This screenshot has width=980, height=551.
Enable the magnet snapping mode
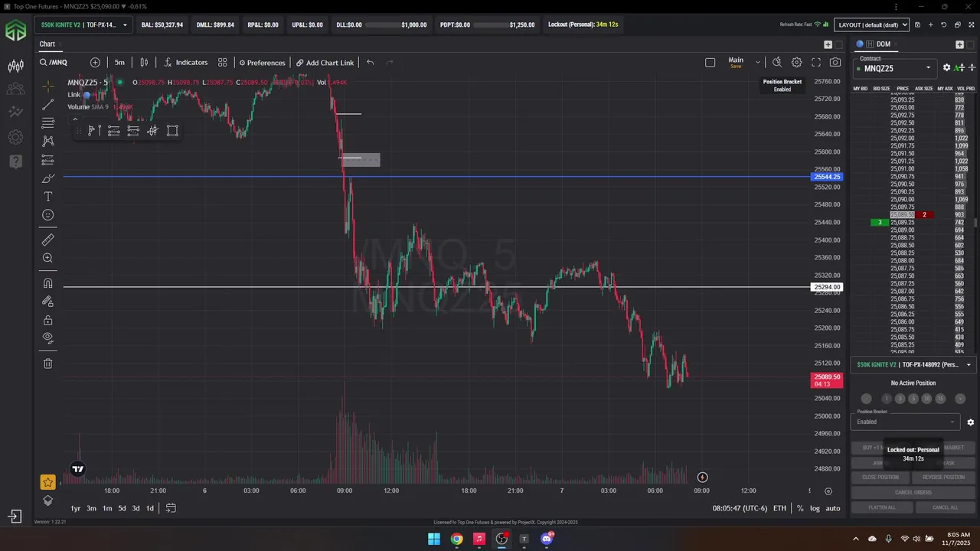(47, 283)
